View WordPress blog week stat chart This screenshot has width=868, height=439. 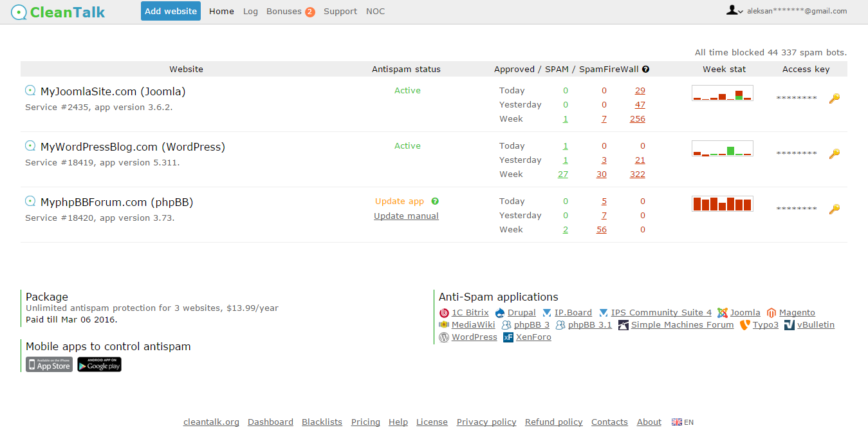(x=722, y=149)
